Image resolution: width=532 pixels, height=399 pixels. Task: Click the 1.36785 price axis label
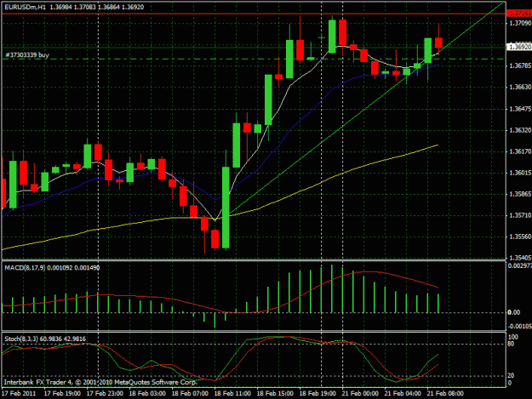click(x=520, y=66)
